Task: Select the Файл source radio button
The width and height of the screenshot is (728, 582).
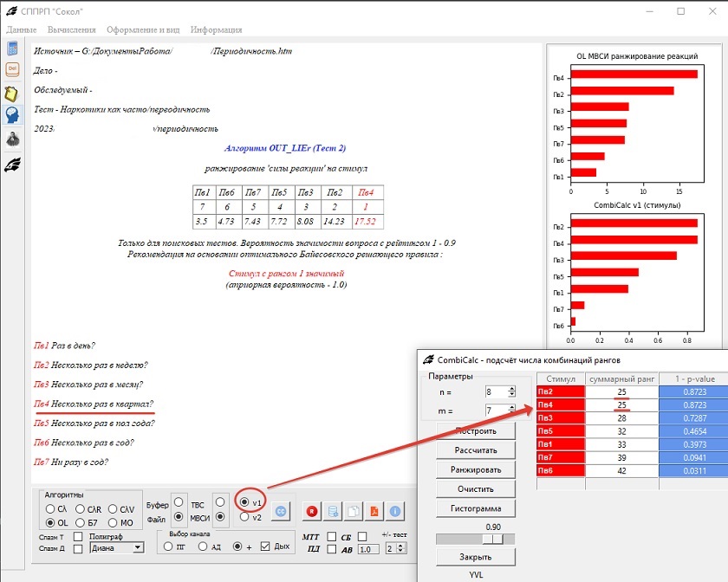Action: click(x=179, y=516)
